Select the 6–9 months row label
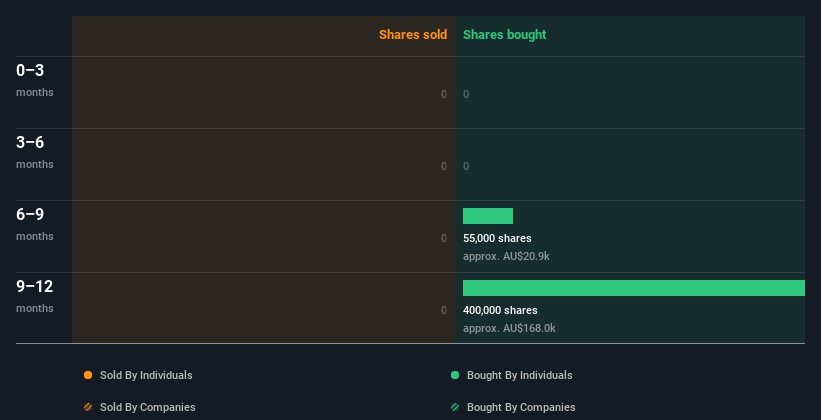Screen dimensions: 821x420 tap(35, 224)
